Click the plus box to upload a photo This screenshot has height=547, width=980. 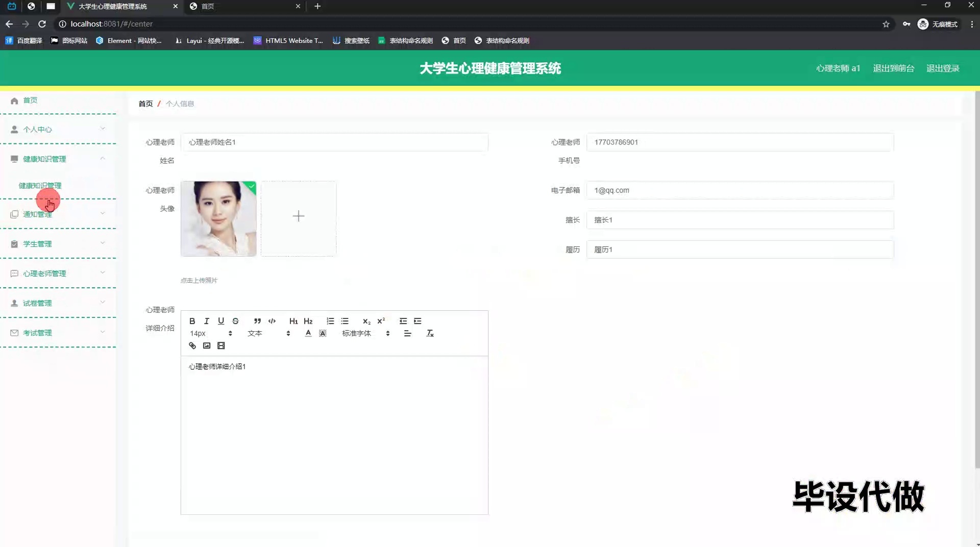pyautogui.click(x=299, y=218)
